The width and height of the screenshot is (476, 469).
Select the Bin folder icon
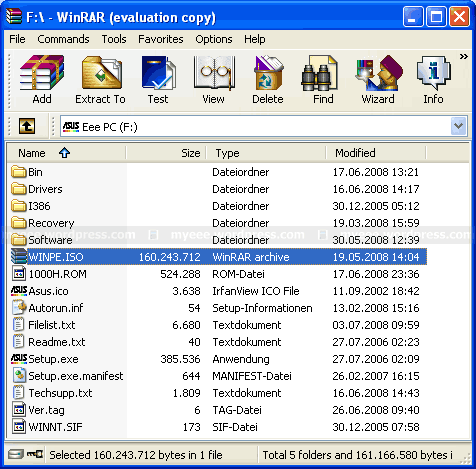18,172
